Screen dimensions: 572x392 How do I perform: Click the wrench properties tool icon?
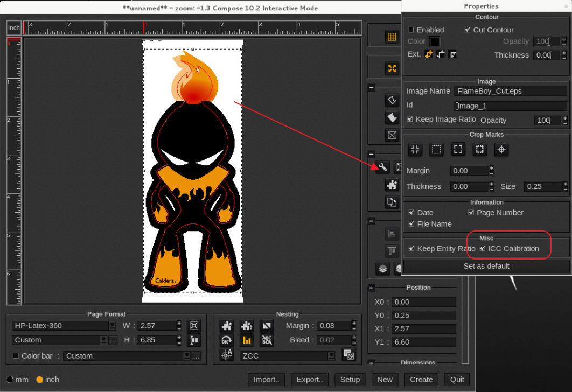pyautogui.click(x=382, y=167)
